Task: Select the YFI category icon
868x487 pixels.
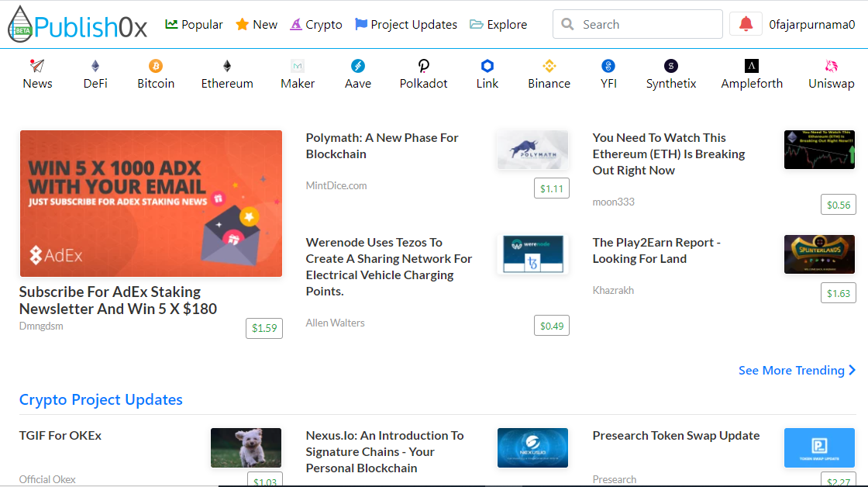Action: tap(608, 66)
